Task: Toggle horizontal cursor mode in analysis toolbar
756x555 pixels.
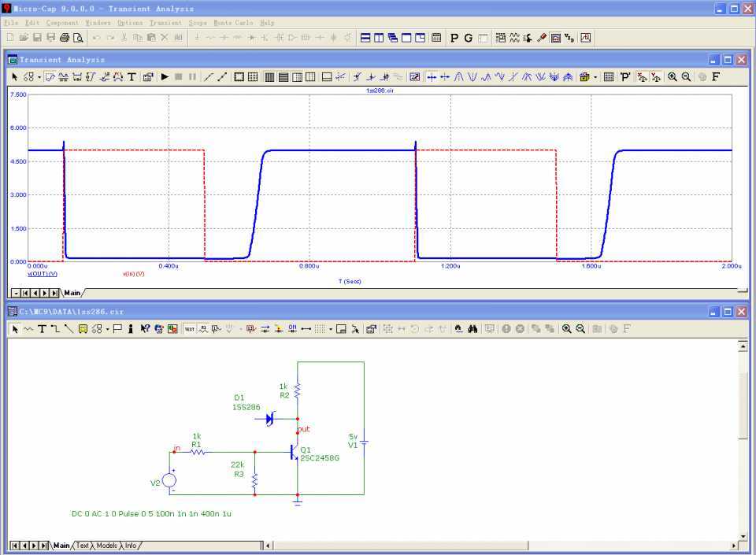Action: pyautogui.click(x=432, y=76)
